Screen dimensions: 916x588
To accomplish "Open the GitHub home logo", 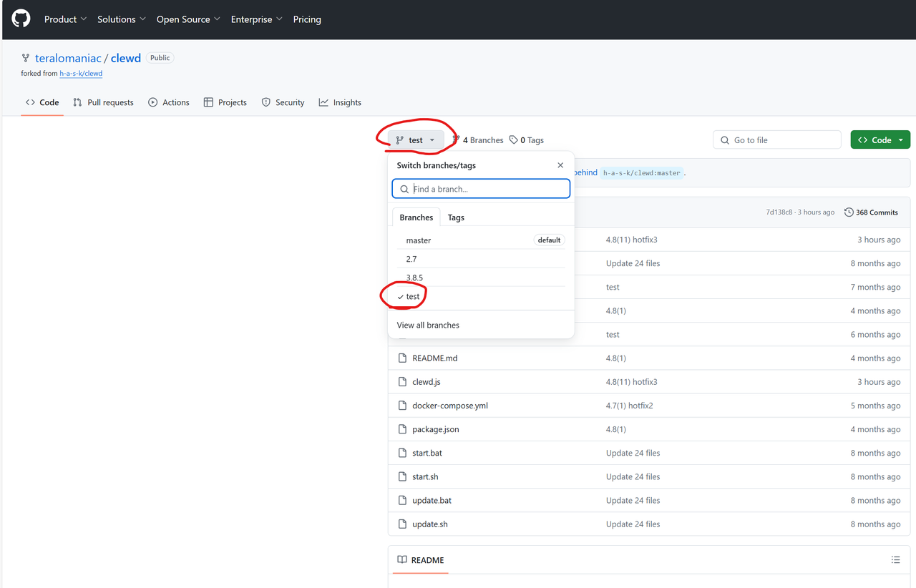I will pos(21,19).
